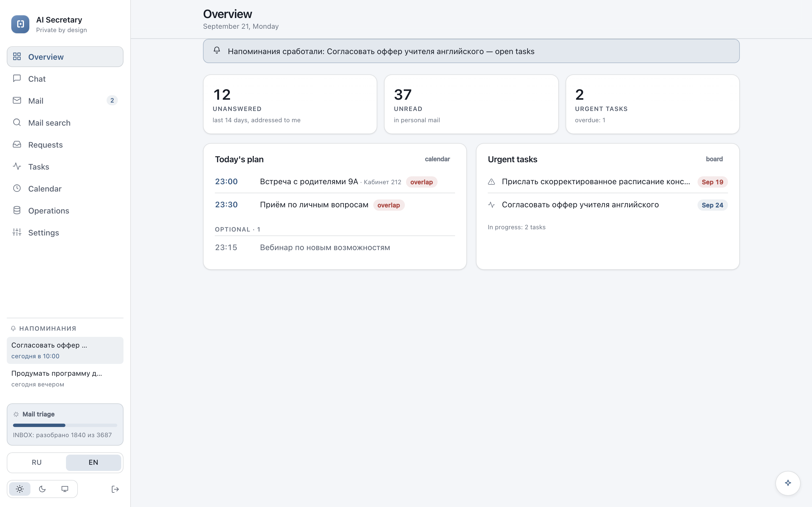Switch interface language to RU

(37, 462)
